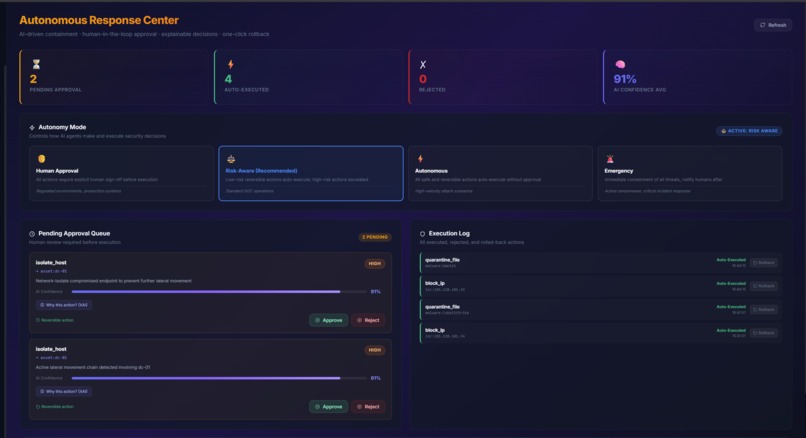The image size is (806, 438).
Task: Select the Risk-Aware (Recommended) mode card
Action: (311, 173)
